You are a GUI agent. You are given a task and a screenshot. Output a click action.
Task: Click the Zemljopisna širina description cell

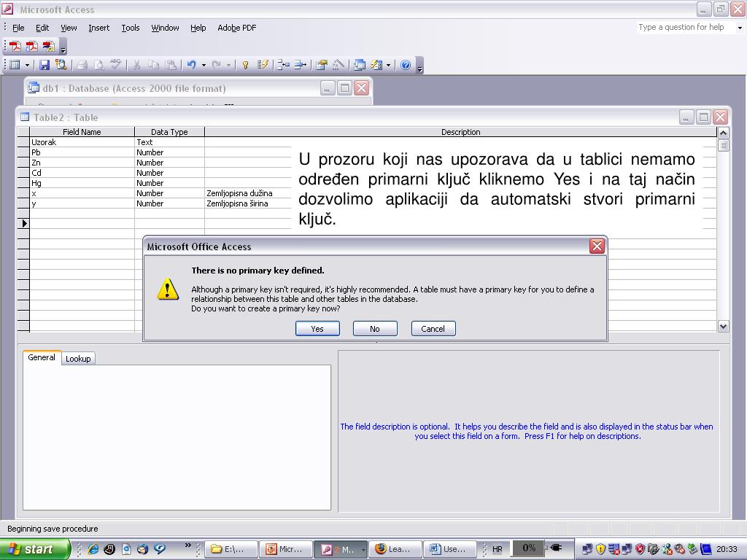coord(248,203)
